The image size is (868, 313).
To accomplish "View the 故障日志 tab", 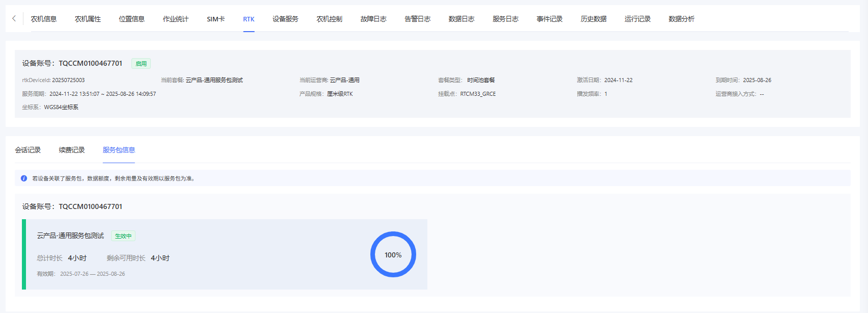I will click(x=373, y=19).
